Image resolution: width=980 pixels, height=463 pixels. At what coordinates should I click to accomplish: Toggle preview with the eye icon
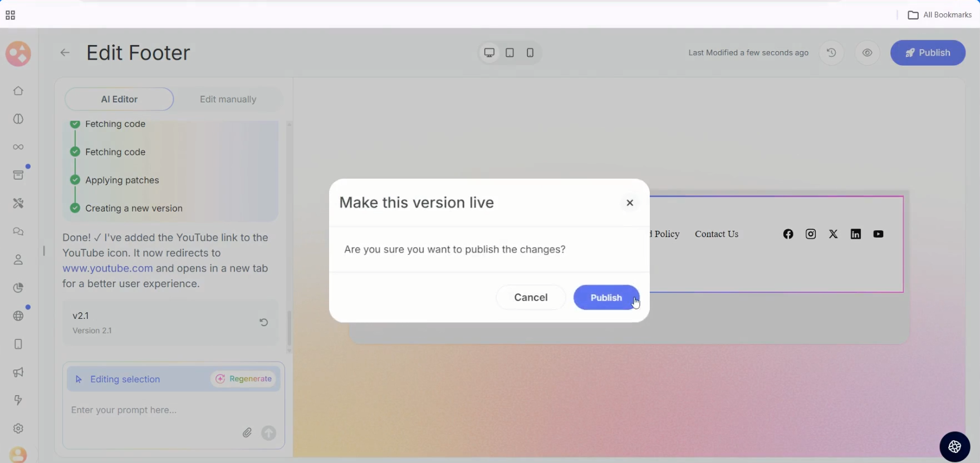click(867, 53)
